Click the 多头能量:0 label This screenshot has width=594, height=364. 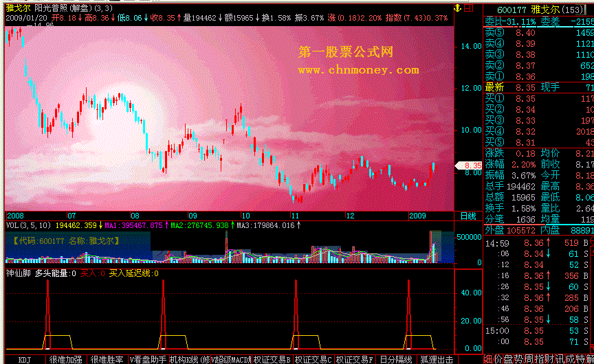coord(56,273)
